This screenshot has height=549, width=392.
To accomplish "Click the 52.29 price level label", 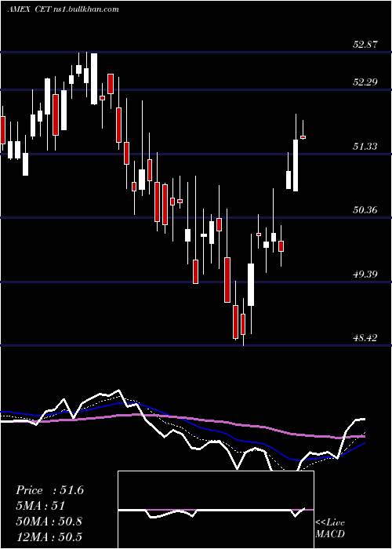I will point(365,82).
